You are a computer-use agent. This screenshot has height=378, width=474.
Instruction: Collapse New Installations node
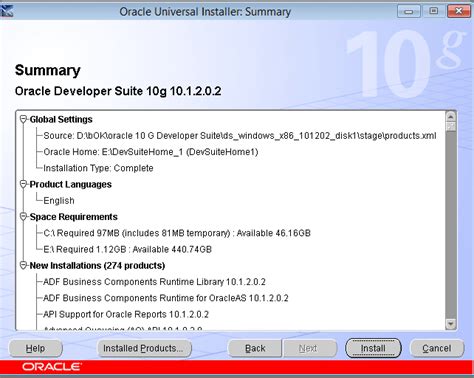click(23, 265)
